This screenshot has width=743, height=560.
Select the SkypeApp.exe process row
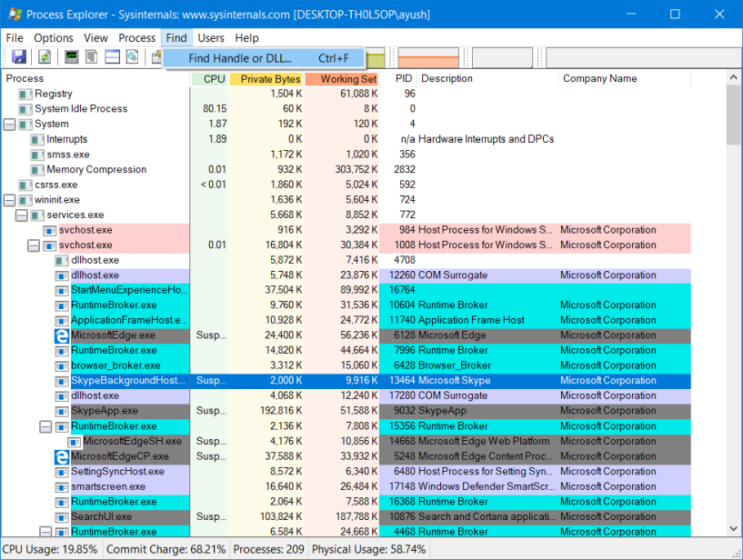coord(100,411)
